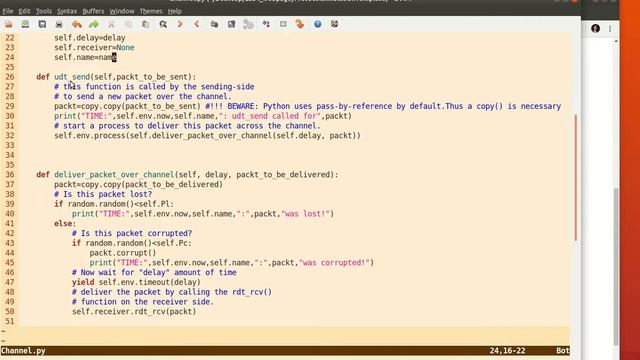Click the Copy toolbar icon
The height and width of the screenshot is (360, 640).
pos(129,24)
